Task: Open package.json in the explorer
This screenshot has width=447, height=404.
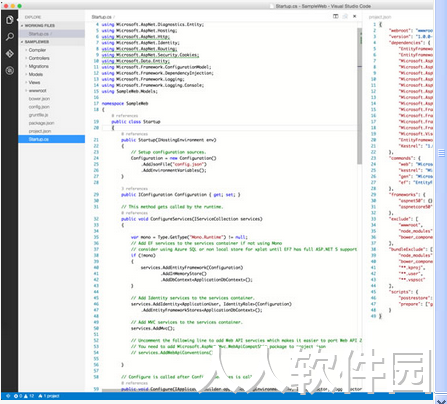Action: click(x=51, y=123)
